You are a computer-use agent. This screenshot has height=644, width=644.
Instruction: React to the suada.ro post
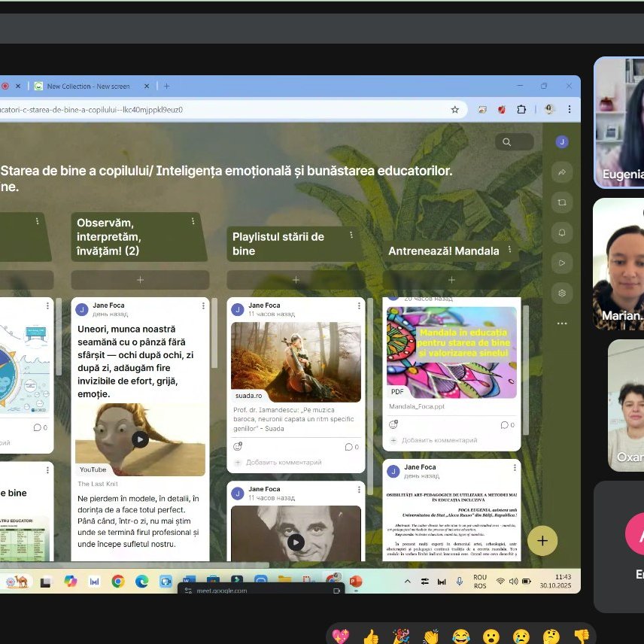coord(238,446)
